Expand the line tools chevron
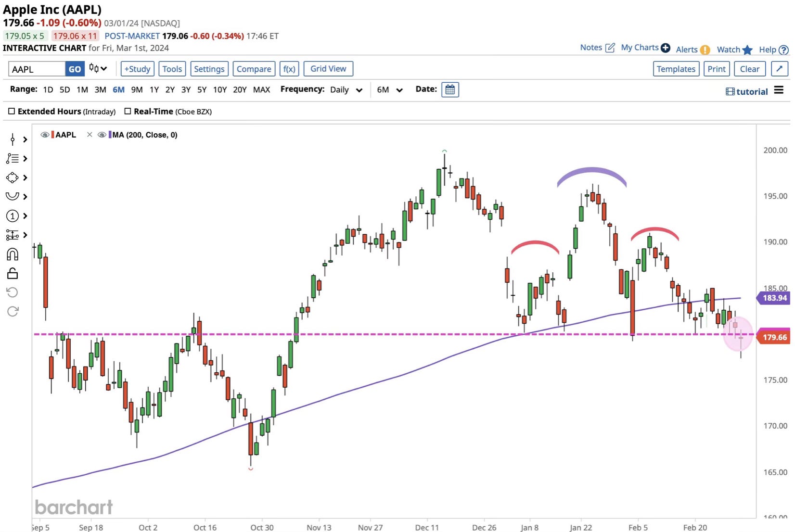The image size is (795, 532). (x=25, y=139)
